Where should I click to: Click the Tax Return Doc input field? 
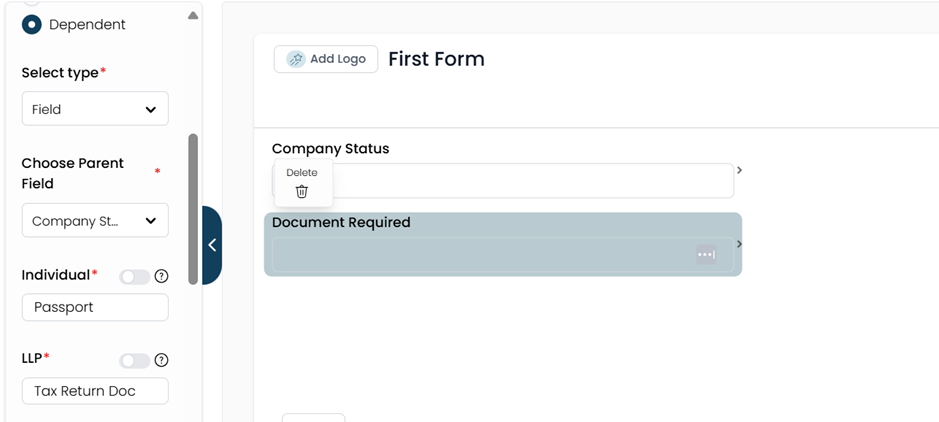[x=95, y=391]
